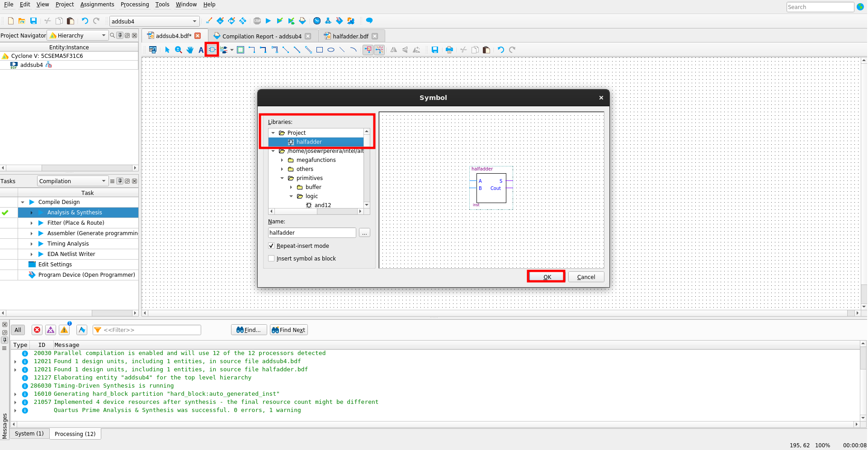This screenshot has height=450, width=868.
Task: Toggle Repeat-insert mode checkbox
Action: 271,246
